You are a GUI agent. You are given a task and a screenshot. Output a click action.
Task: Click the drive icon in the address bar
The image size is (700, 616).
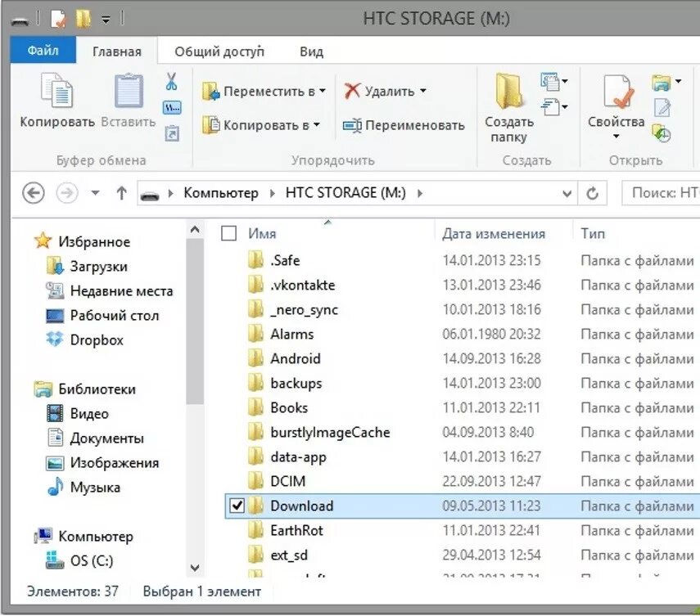150,195
